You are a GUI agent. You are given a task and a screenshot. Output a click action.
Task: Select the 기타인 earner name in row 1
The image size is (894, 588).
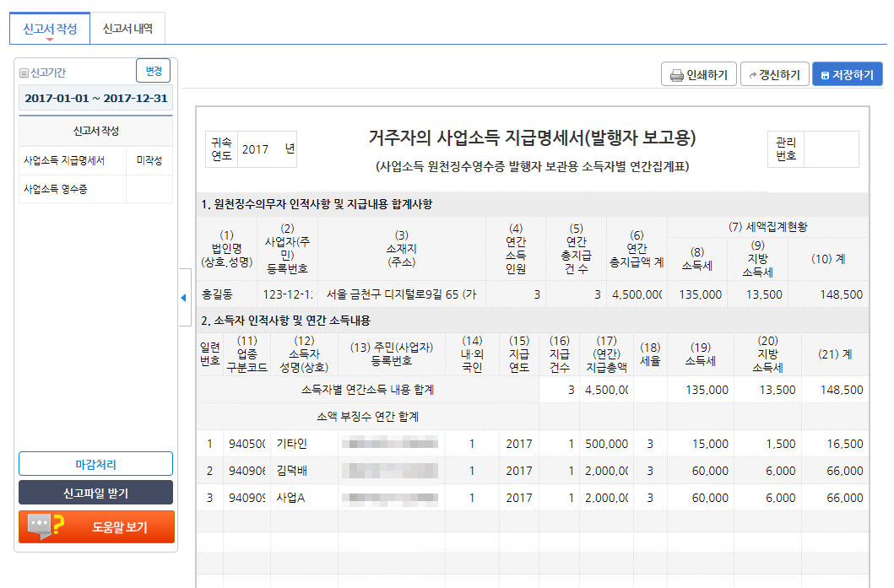coord(304,444)
